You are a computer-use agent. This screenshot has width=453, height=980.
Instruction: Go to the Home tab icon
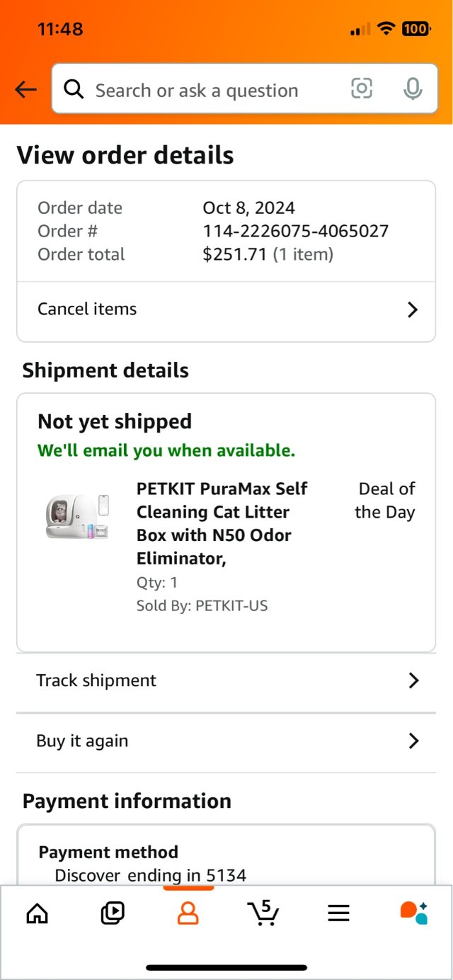click(x=37, y=913)
